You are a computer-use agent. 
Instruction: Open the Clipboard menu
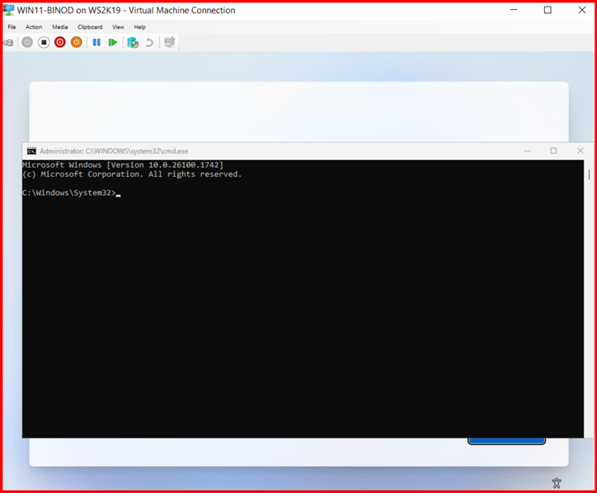(x=90, y=27)
